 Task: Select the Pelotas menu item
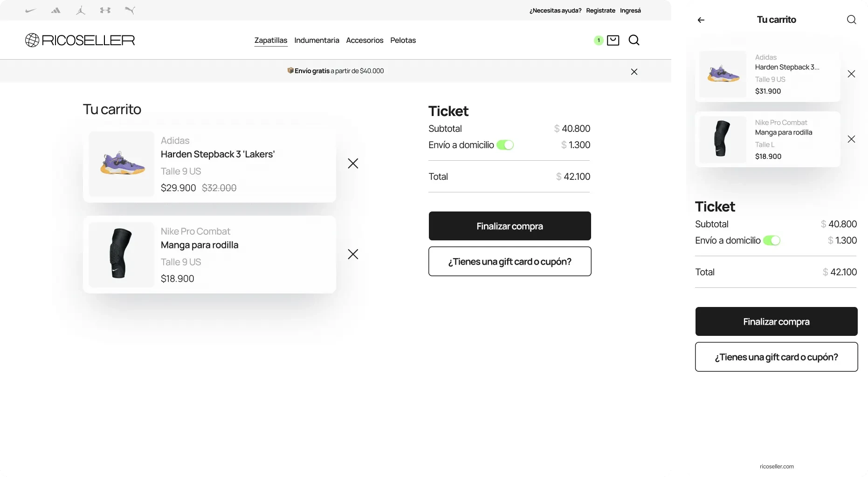[403, 41]
